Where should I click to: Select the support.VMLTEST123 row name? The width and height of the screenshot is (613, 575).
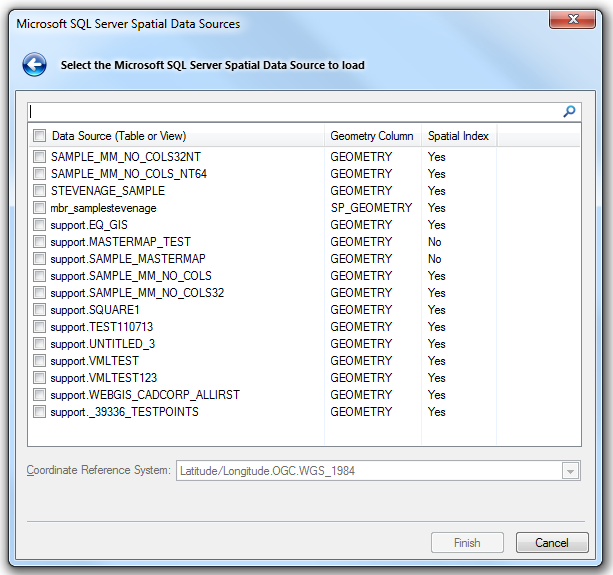pyautogui.click(x=104, y=378)
